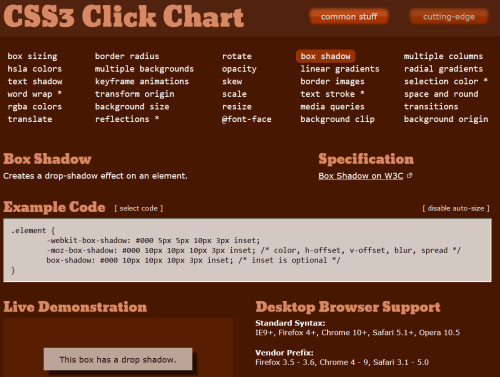Image resolution: width=500 pixels, height=377 pixels.
Task: Open linear gradients entry
Action: pyautogui.click(x=340, y=69)
